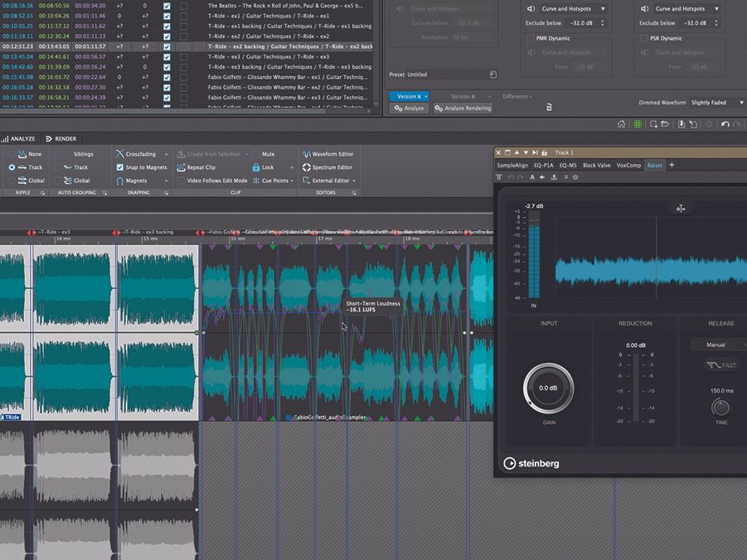The width and height of the screenshot is (747, 560).
Task: Select the None ripple radio option
Action: coord(12,154)
